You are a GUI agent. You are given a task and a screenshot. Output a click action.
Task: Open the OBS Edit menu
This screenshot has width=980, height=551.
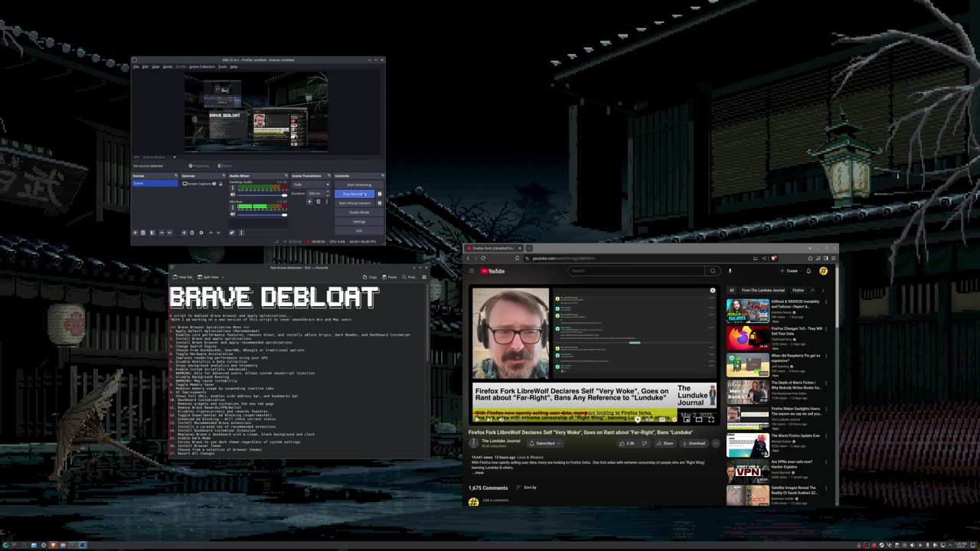pos(145,67)
